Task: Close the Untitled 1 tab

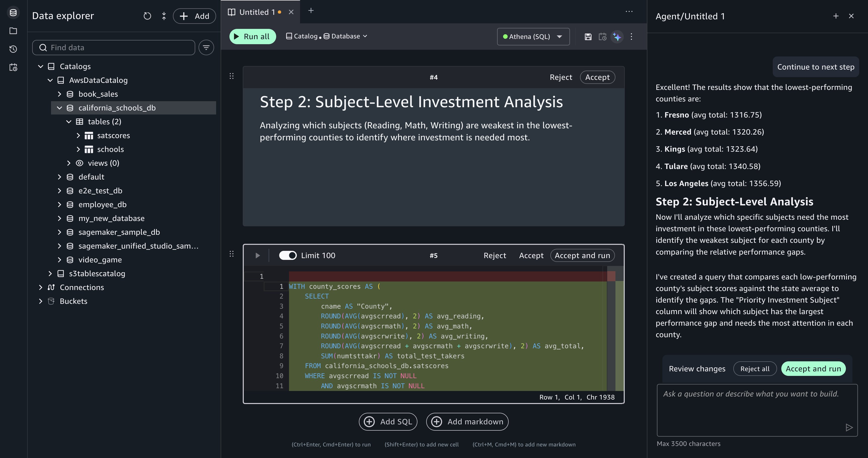Action: 291,12
